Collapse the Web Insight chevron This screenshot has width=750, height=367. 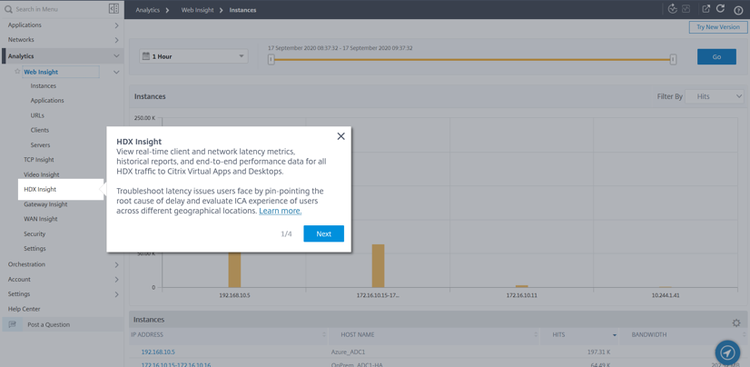click(116, 72)
